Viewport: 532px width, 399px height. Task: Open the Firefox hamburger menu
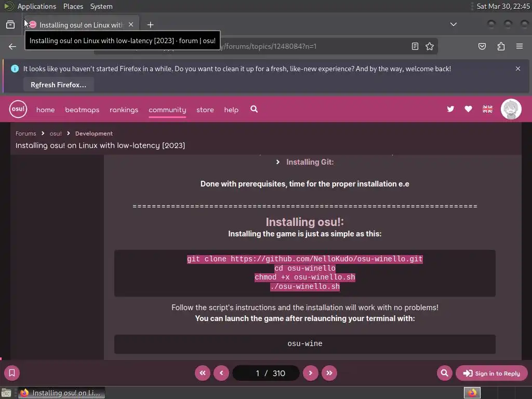tap(519, 46)
